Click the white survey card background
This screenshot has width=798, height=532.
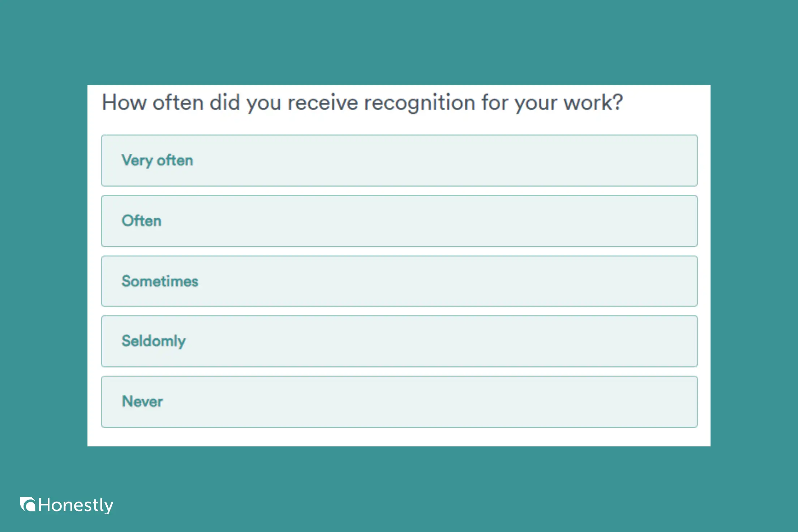click(398, 437)
